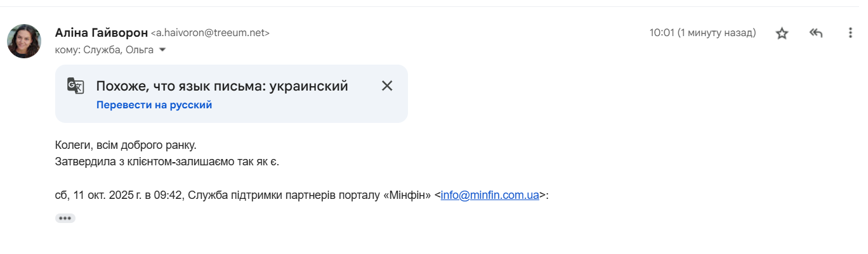Expand recipient details arrow next to Ольга

tap(162, 49)
